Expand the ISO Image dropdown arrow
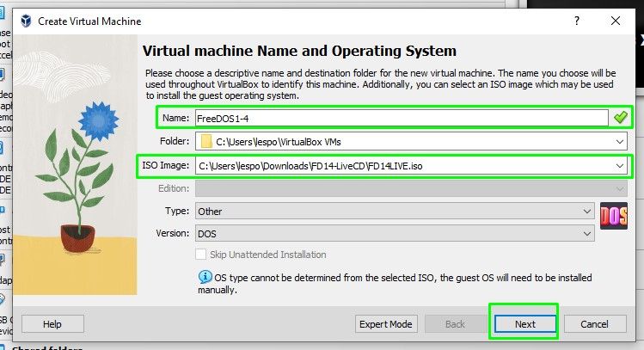Screen dimensions: 644x350 point(619,166)
